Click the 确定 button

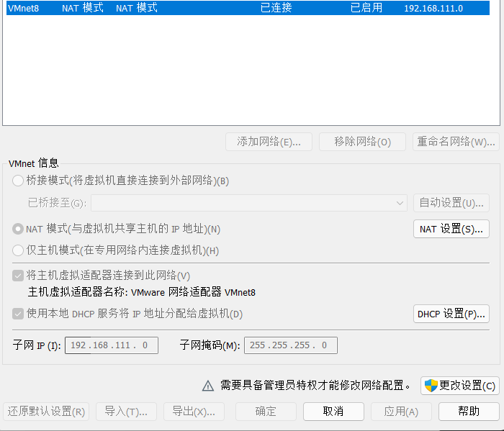(x=266, y=412)
